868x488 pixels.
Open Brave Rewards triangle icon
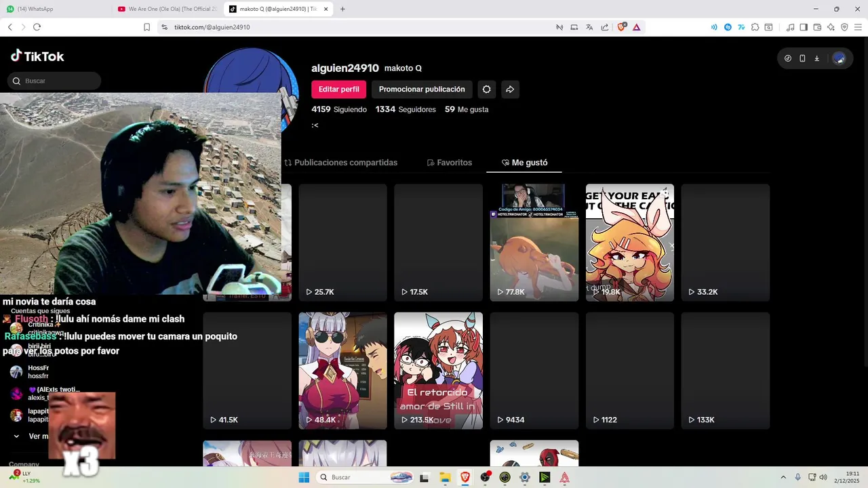pos(636,27)
